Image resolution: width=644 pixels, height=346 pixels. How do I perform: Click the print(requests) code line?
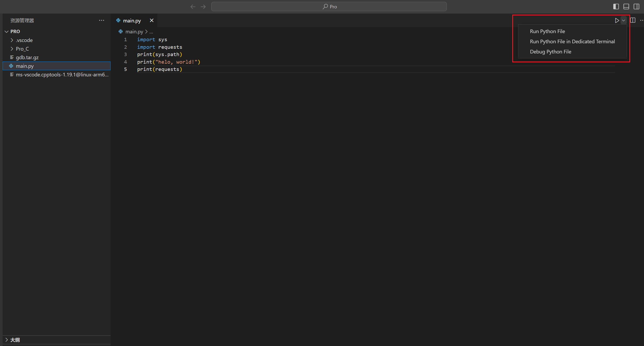(160, 69)
